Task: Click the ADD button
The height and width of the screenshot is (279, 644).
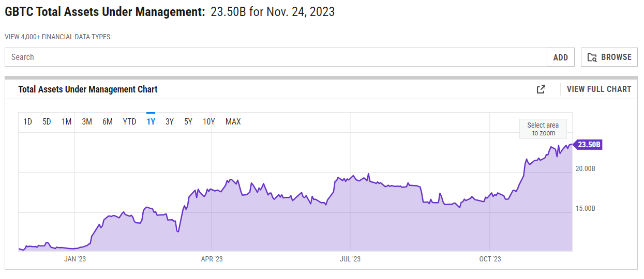Action: (561, 57)
